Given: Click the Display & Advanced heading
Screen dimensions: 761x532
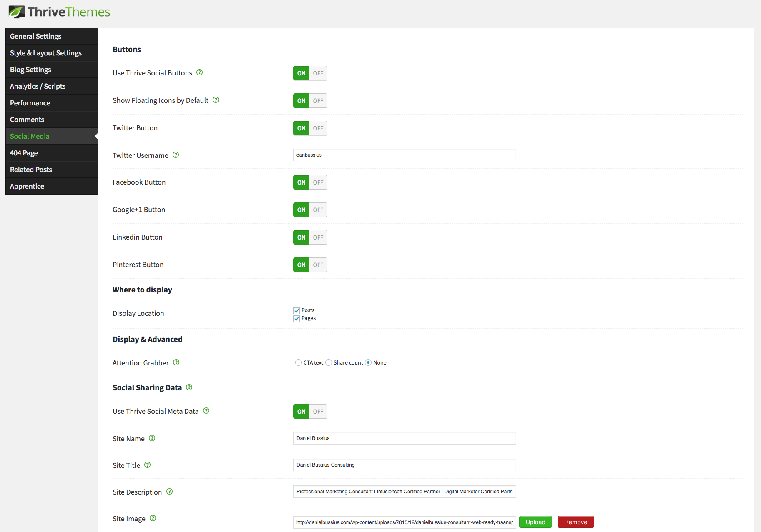Looking at the screenshot, I should tap(148, 339).
